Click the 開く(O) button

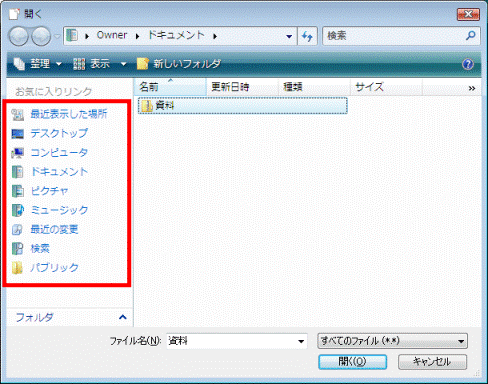[353, 362]
